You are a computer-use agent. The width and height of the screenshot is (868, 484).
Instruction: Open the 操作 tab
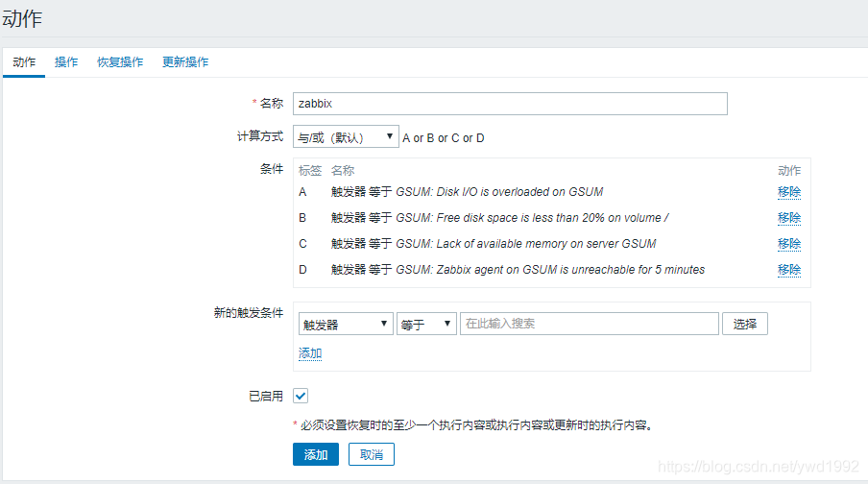click(66, 62)
